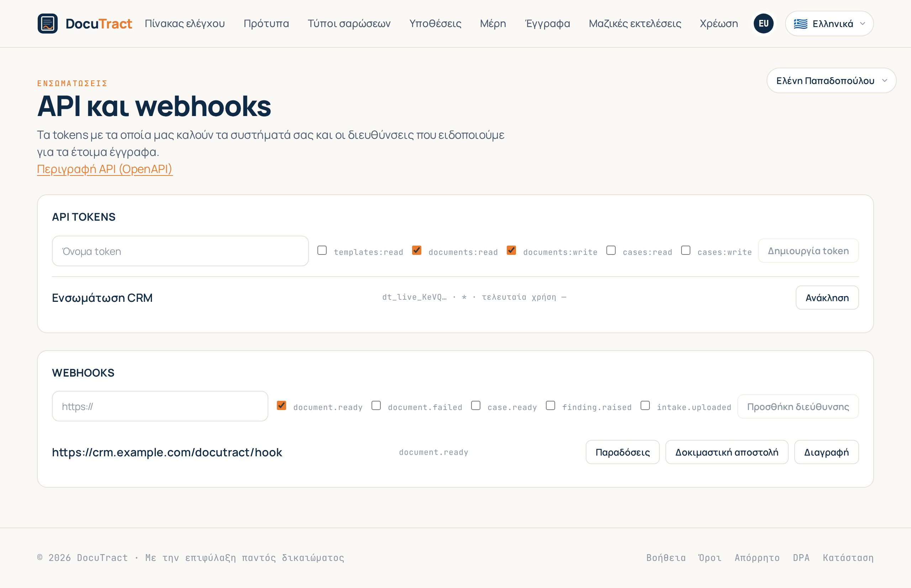Open the Χρέωση billing page

point(718,24)
